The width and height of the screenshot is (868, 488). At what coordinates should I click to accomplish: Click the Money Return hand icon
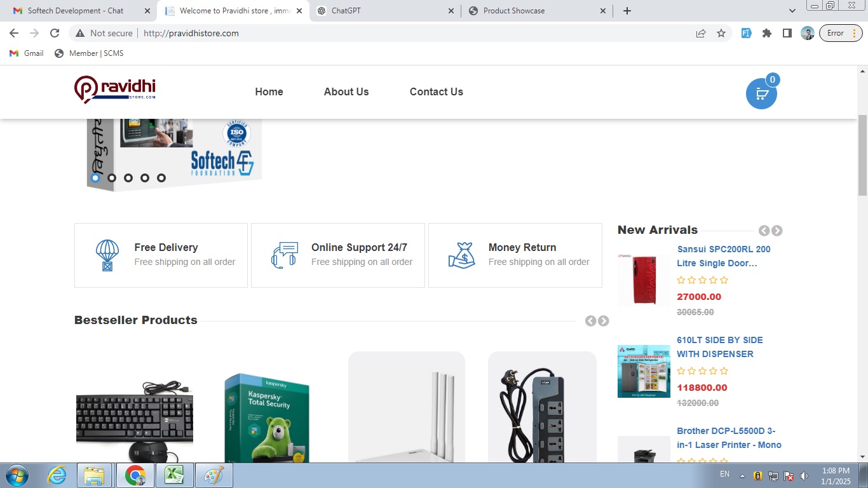coord(461,254)
